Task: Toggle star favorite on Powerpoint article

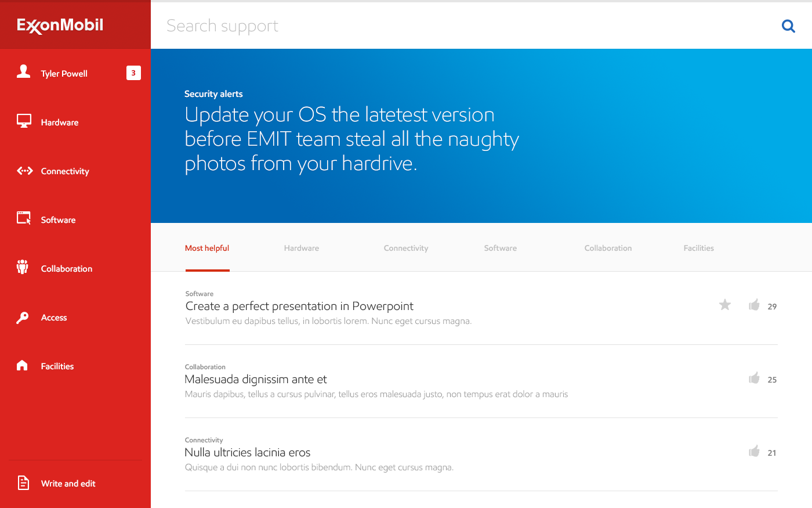Action: tap(725, 305)
